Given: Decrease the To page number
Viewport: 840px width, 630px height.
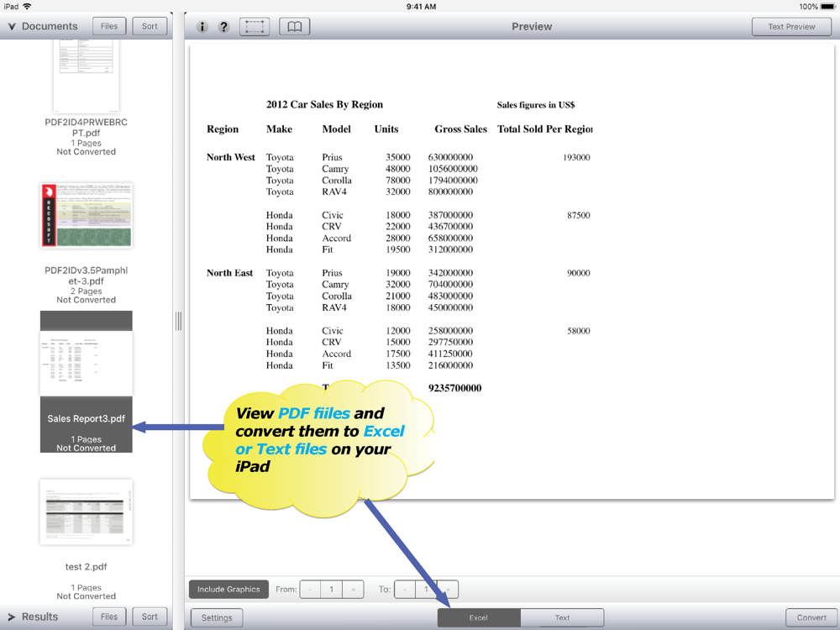Looking at the screenshot, I should point(405,590).
